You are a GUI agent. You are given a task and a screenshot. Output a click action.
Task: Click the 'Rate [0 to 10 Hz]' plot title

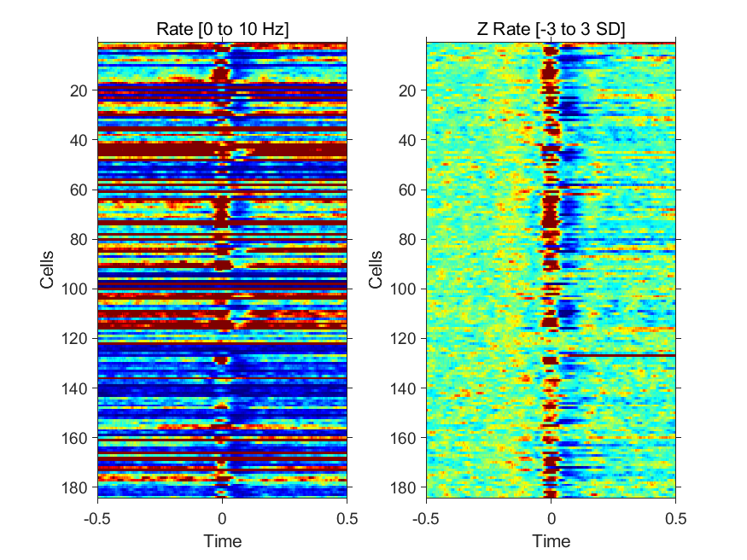[222, 29]
